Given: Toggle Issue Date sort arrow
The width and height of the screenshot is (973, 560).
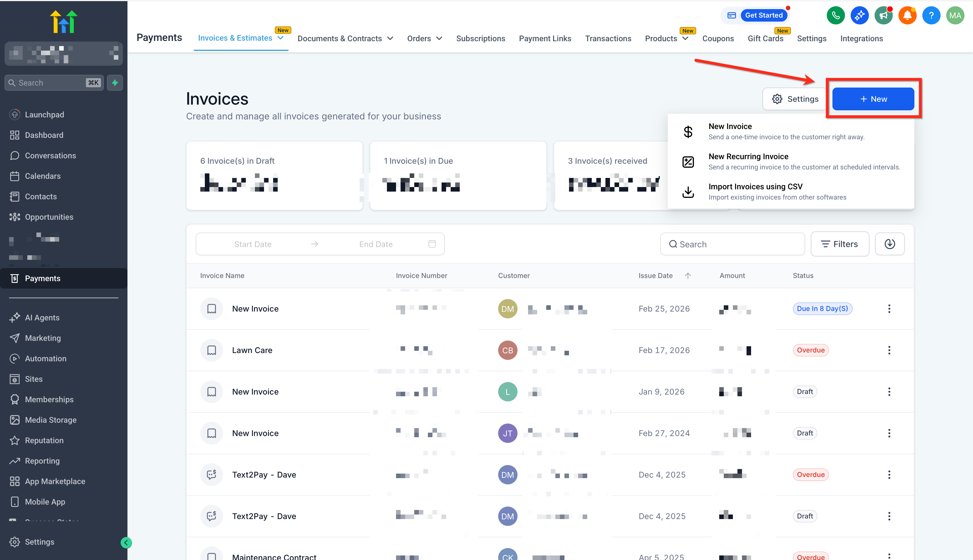Looking at the screenshot, I should tap(688, 275).
